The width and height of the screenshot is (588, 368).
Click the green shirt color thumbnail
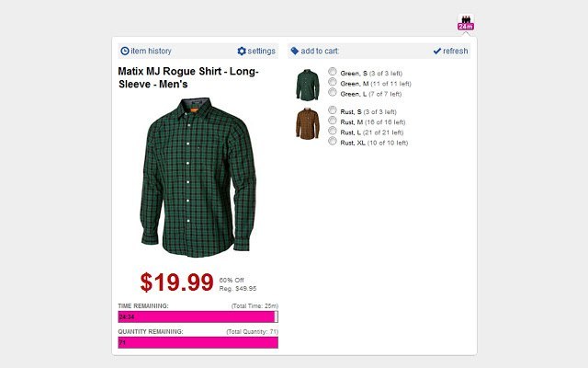coord(308,85)
